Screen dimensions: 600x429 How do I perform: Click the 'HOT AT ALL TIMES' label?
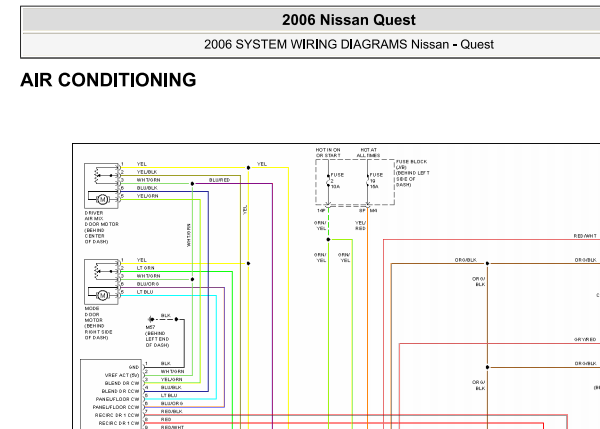tap(368, 153)
